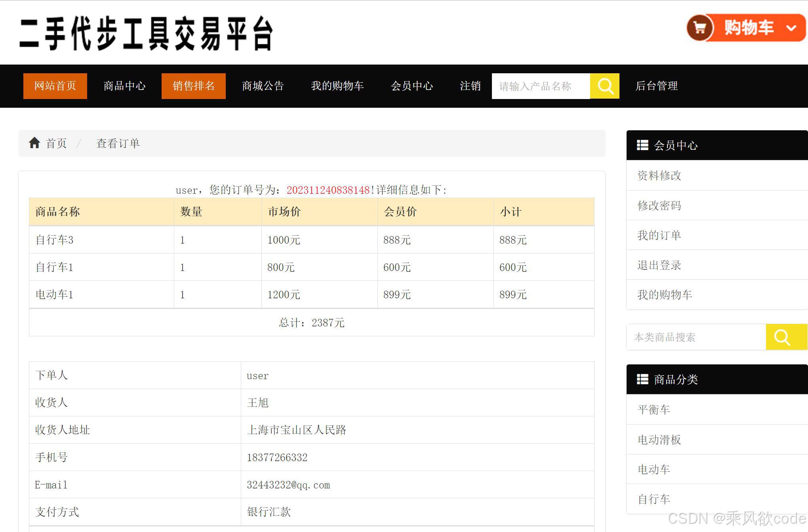Focus the 请输入产品名称 search field
This screenshot has height=532, width=808.
(x=541, y=86)
